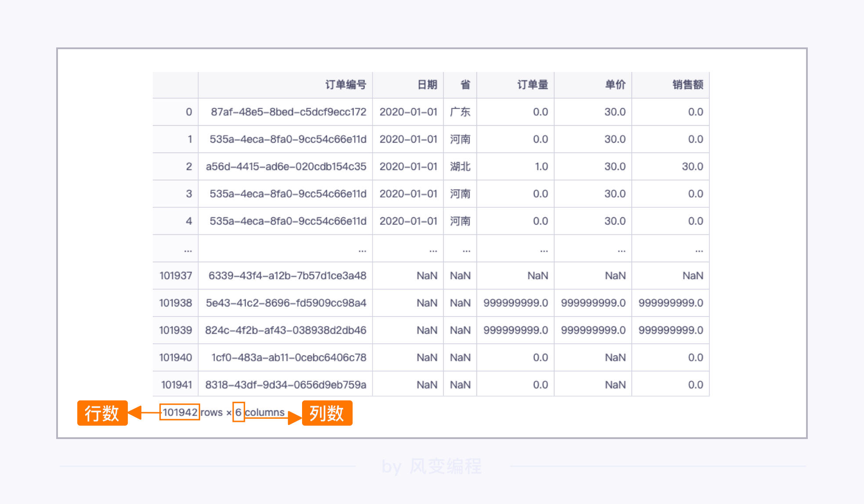Click row index 101941
The image size is (864, 504).
pyautogui.click(x=176, y=385)
